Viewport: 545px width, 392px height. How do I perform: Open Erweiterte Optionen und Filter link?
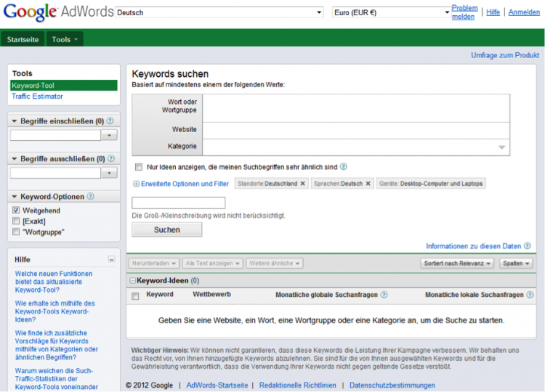pos(185,184)
